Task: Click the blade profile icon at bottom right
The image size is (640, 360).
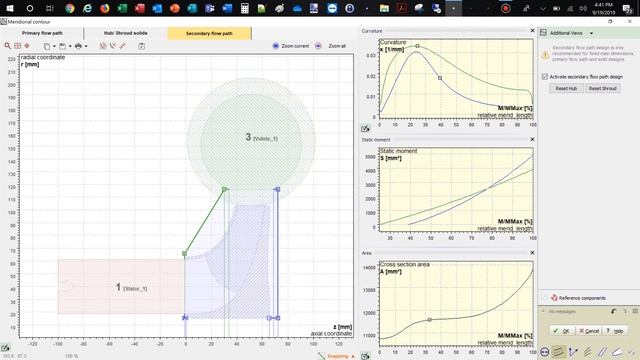Action: 617,351
